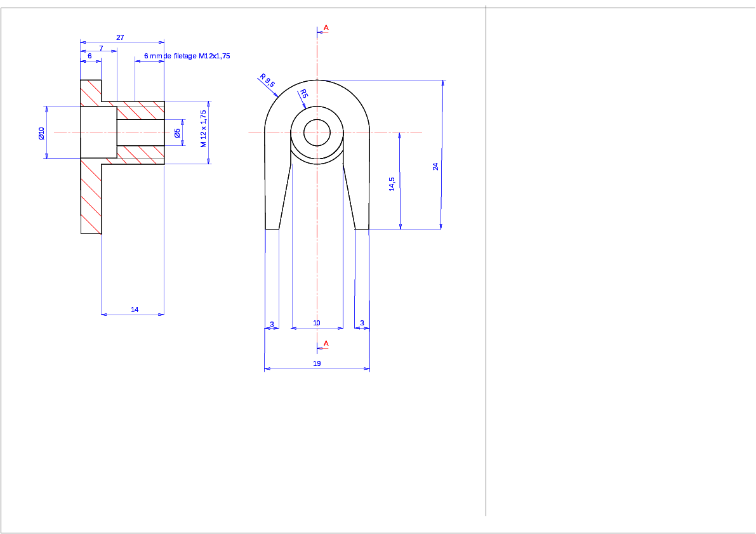Select the '6 mm de filetage M12x1,75' note
The image size is (756, 534).
pos(187,56)
